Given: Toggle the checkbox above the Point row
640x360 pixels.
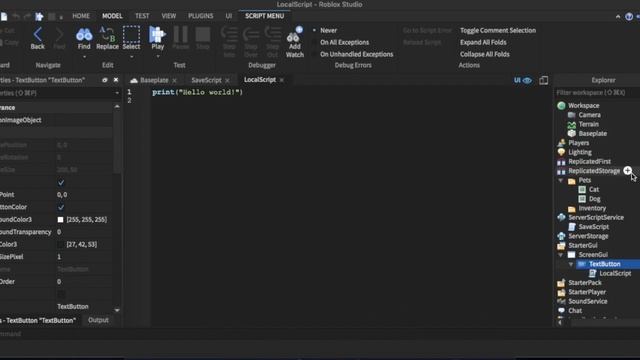Looking at the screenshot, I should click(61, 182).
